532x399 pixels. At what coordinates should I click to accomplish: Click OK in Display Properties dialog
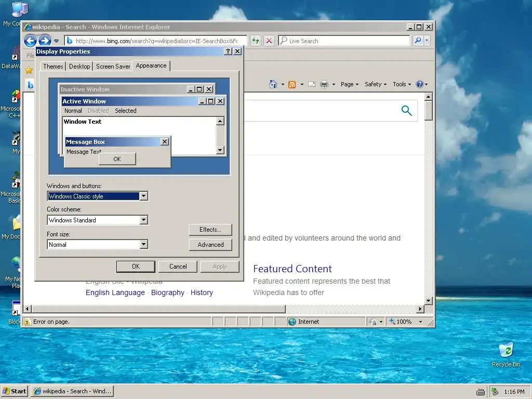click(136, 267)
